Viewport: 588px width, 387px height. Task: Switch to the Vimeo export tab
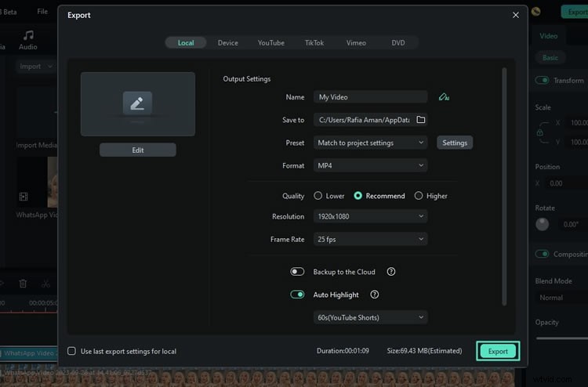point(356,43)
